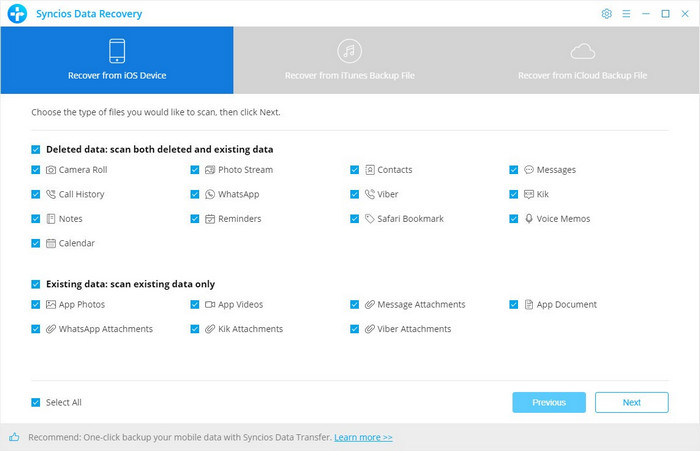Switch to Recover from iCloud Backup File
This screenshot has height=451, width=700.
pyautogui.click(x=583, y=60)
